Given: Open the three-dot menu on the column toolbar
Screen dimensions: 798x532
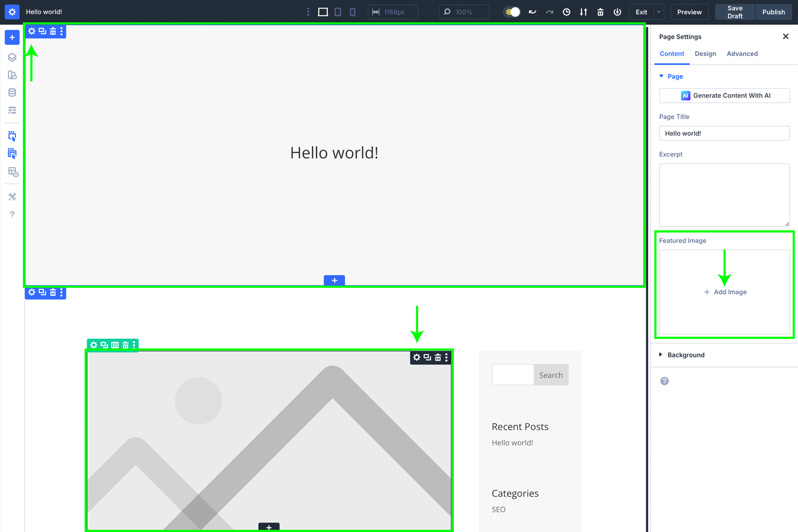Looking at the screenshot, I should (x=134, y=345).
